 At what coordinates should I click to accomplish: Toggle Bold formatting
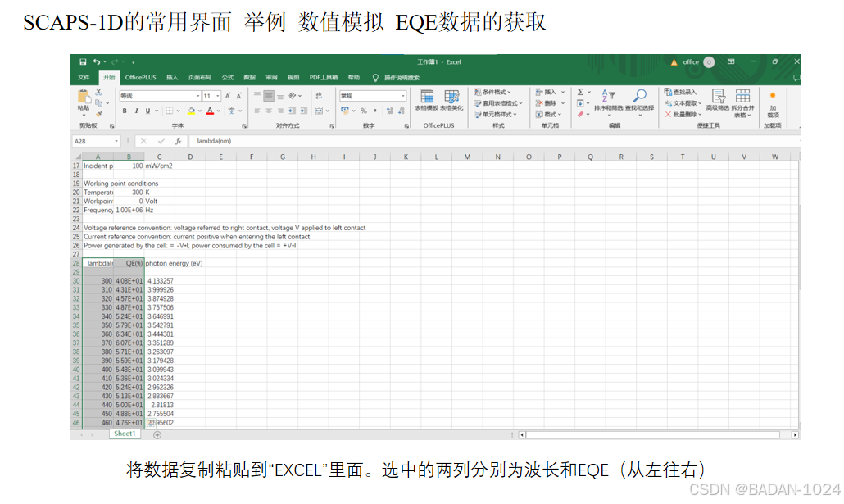(x=125, y=111)
